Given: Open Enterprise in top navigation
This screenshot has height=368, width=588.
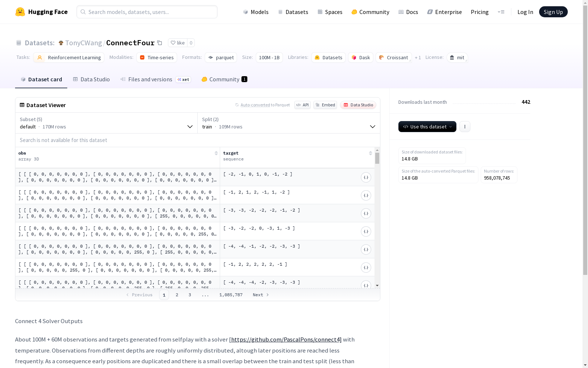Looking at the screenshot, I should pyautogui.click(x=444, y=12).
